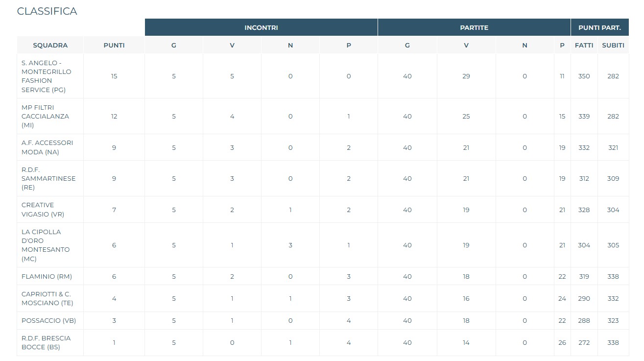644x361 pixels.
Task: Select Creative Vigasio (VR) in the standings
Action: (x=43, y=210)
